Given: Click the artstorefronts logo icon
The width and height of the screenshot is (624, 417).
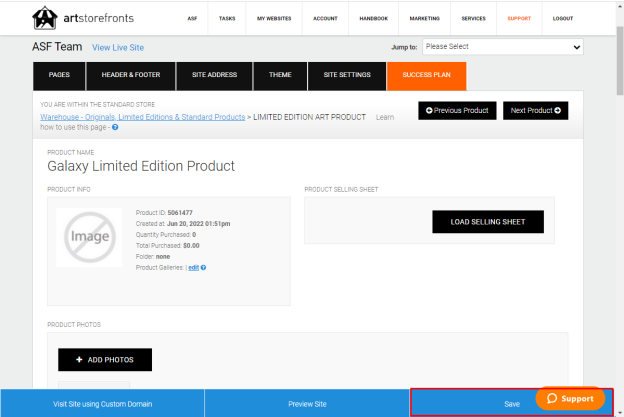Looking at the screenshot, I should tap(45, 18).
